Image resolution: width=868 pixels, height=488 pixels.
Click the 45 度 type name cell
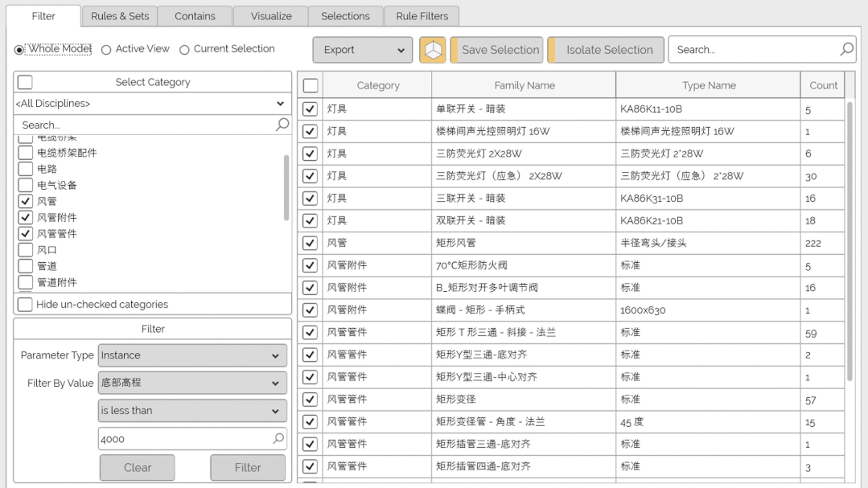click(707, 421)
